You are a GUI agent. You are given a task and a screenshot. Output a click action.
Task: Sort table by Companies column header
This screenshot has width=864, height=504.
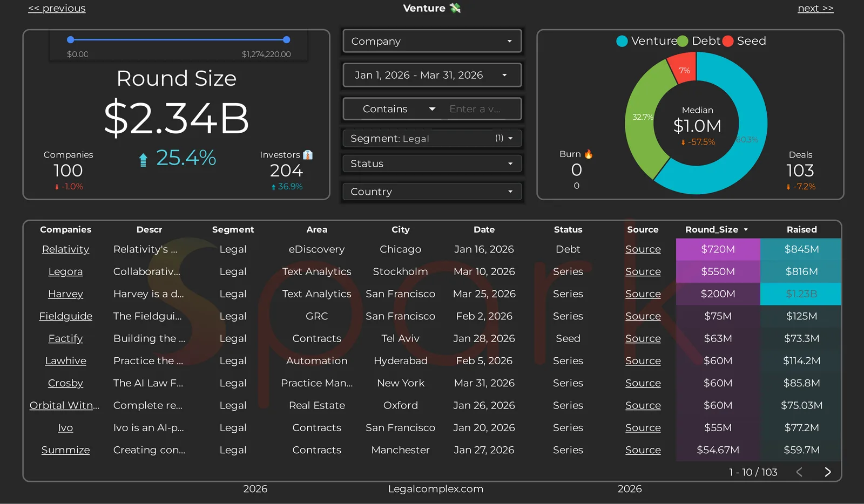pyautogui.click(x=65, y=229)
